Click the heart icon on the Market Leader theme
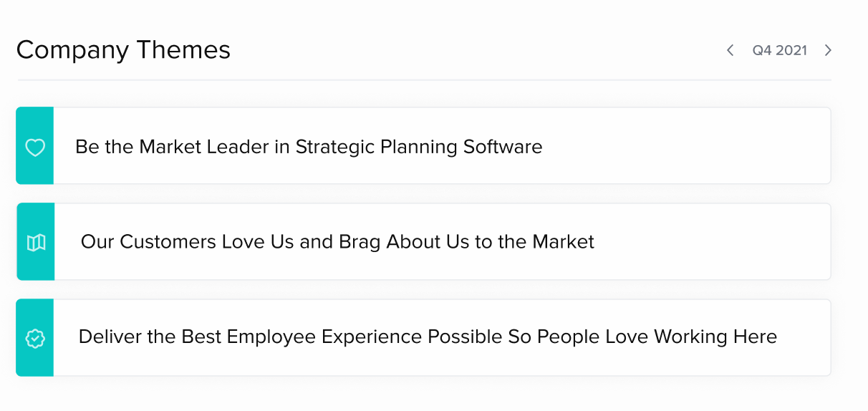The height and width of the screenshot is (411, 868). [x=35, y=148]
